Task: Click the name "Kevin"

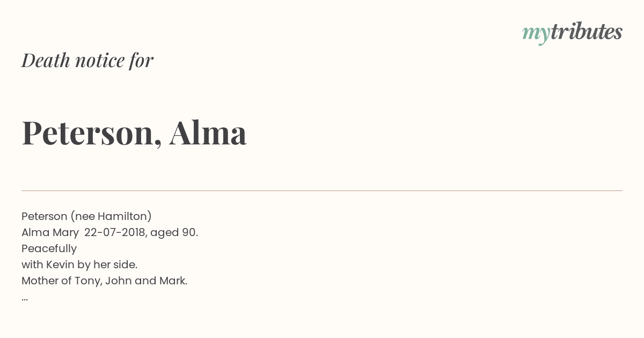Action: (x=60, y=264)
